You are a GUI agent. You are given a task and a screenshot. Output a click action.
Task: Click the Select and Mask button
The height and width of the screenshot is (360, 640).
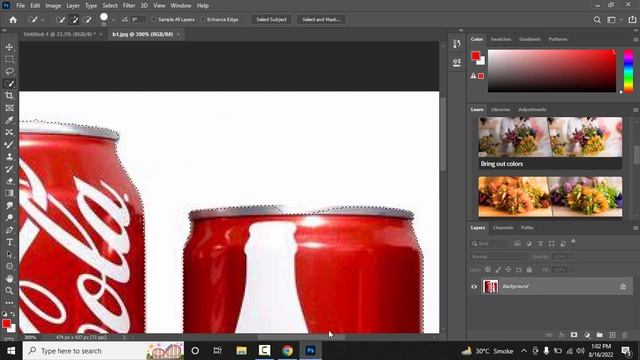click(321, 20)
